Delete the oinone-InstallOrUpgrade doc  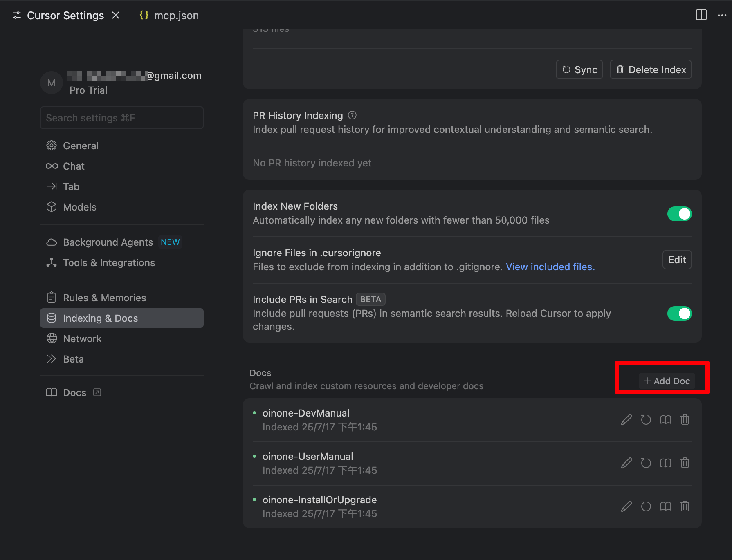coord(685,506)
